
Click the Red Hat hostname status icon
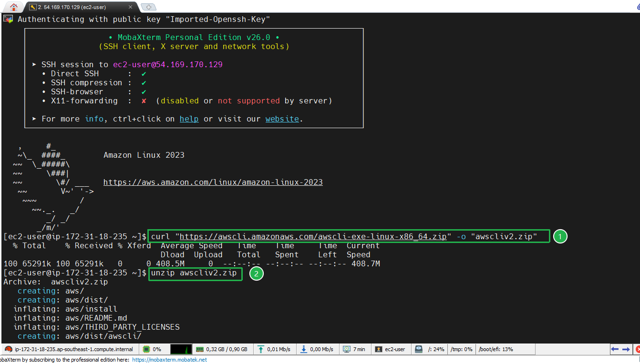[x=8, y=349]
